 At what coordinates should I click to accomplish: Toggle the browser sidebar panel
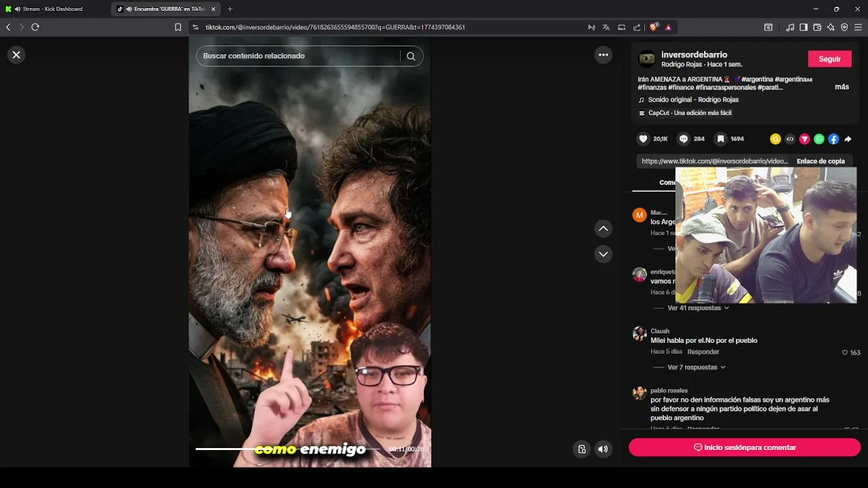click(x=804, y=27)
